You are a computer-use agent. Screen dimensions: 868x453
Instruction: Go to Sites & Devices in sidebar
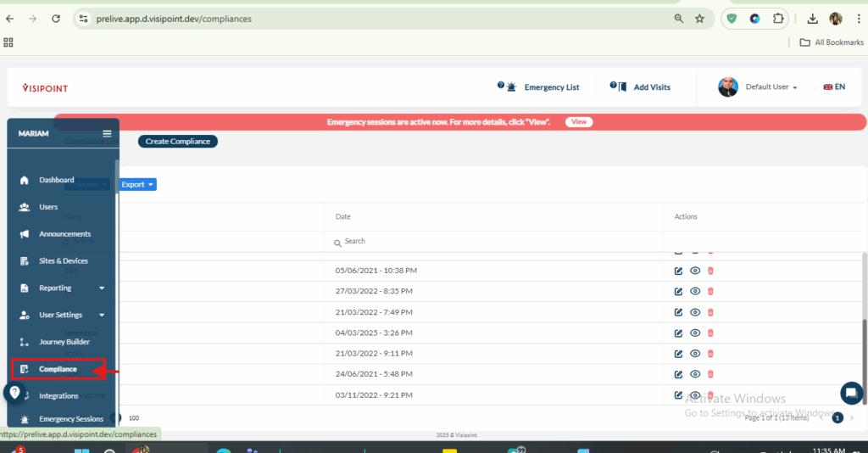(x=63, y=260)
